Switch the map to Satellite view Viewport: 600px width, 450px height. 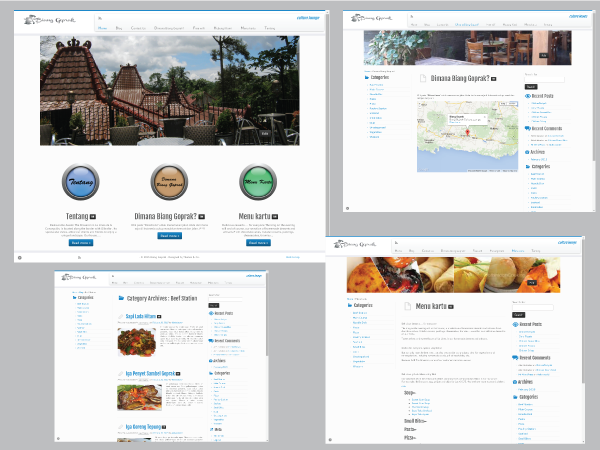point(512,103)
